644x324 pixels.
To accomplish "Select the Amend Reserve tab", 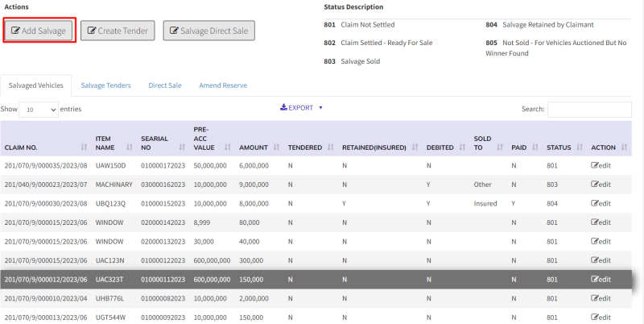I will tap(223, 85).
